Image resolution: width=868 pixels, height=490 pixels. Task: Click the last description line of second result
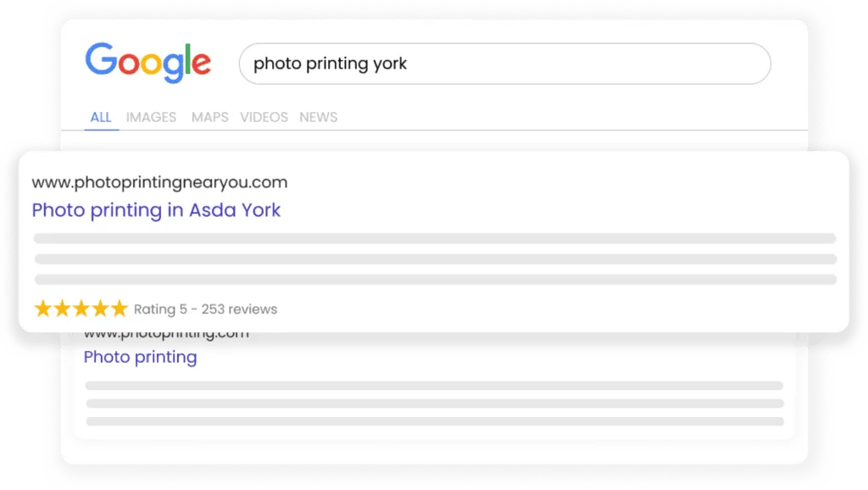(x=434, y=420)
